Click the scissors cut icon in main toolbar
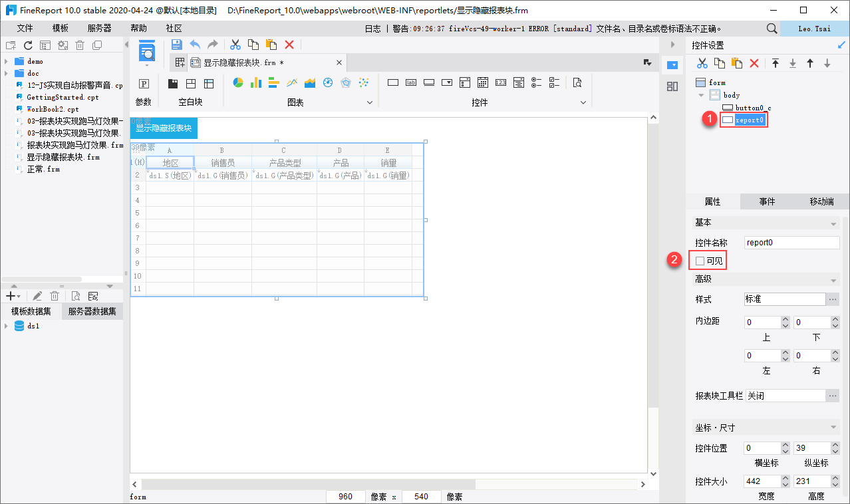The height and width of the screenshot is (504, 850). 235,45
